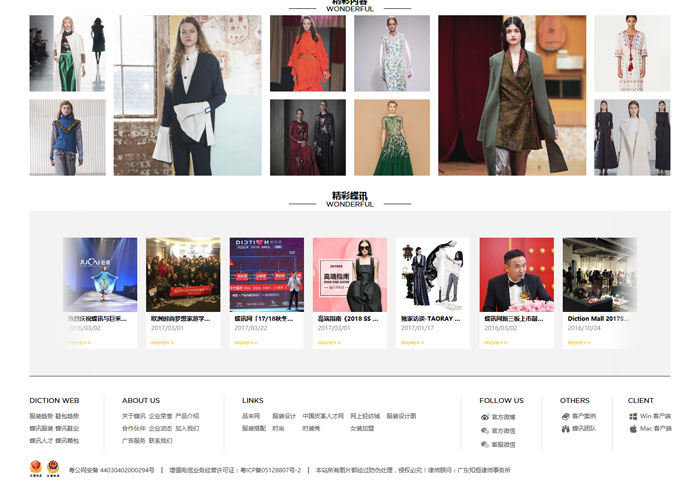Screen dimensions: 700x494
Task: Open the 高端指南 2018 SS news thumbnail
Action: (x=349, y=274)
